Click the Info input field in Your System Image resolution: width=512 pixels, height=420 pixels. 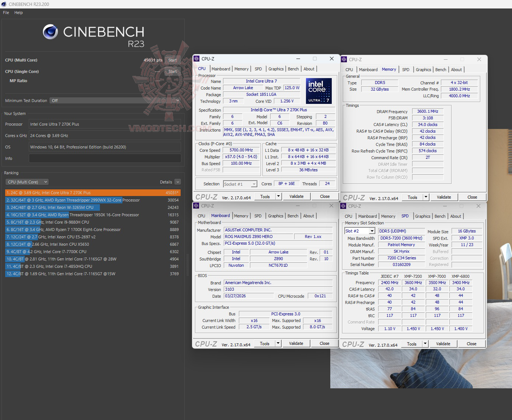105,158
